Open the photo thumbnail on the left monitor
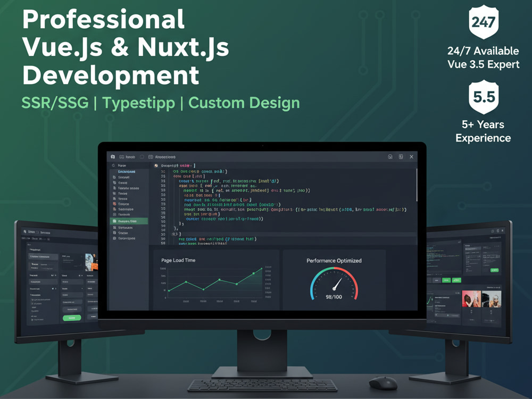The image size is (532, 399). (92, 262)
